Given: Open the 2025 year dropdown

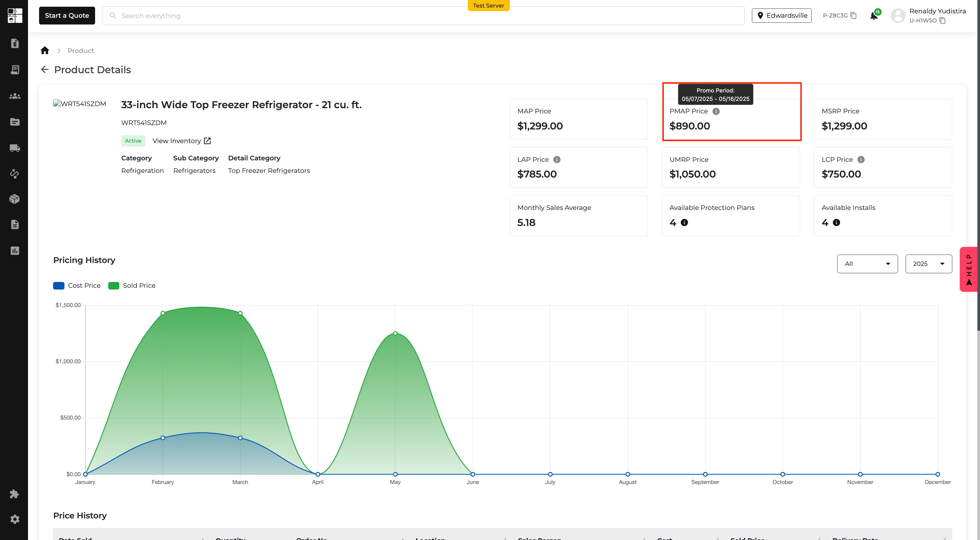Looking at the screenshot, I should [928, 264].
